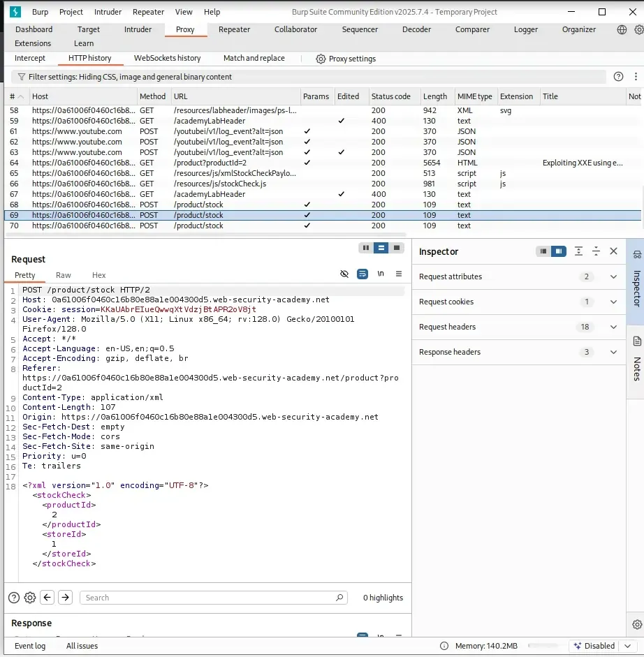
Task: Open the Event log
Action: (x=30, y=646)
